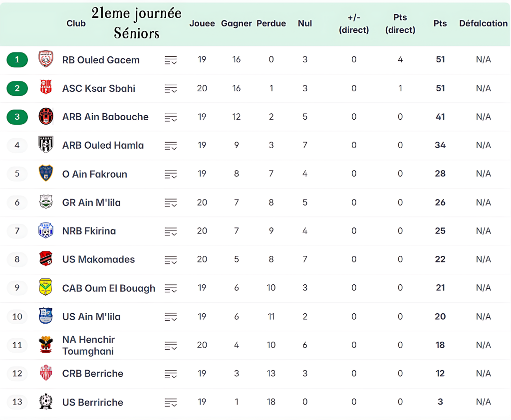Sort table by the Pts column header
The width and height of the screenshot is (511, 420).
[440, 23]
